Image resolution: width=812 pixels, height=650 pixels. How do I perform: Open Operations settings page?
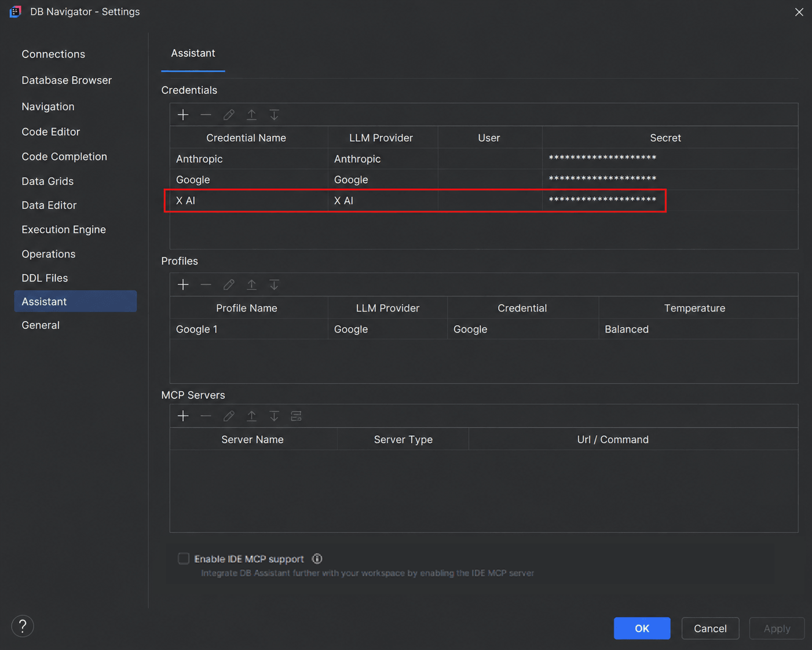(49, 254)
